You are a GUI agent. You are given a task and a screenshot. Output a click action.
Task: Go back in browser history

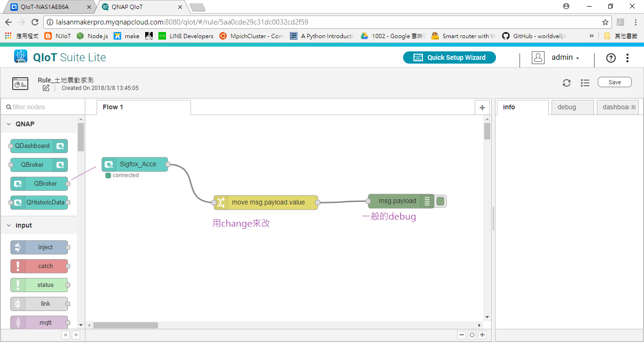[8, 22]
